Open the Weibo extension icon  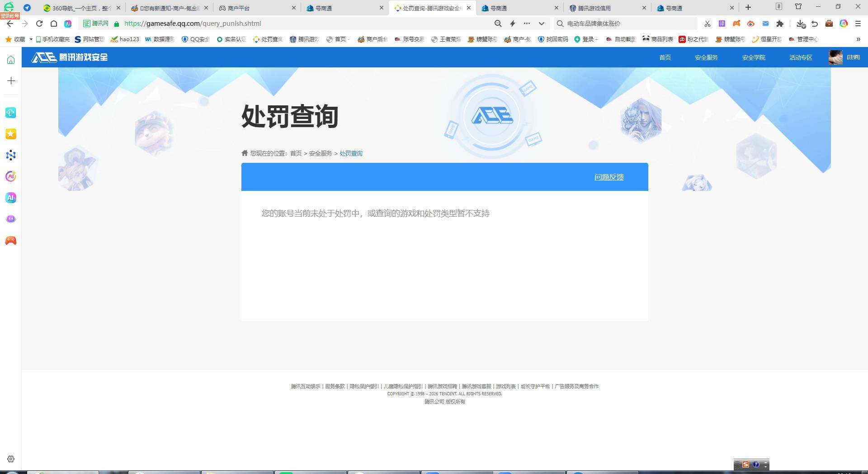point(751,24)
